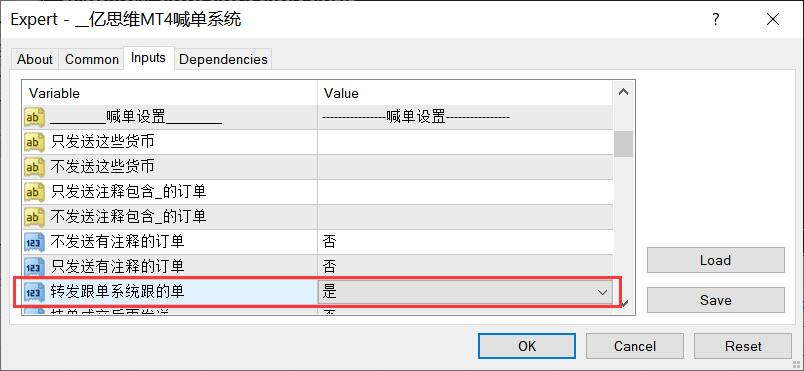The image size is (804, 371).
Task: Click the 'ab' icon of 喊单设置 header row
Action: (x=34, y=117)
